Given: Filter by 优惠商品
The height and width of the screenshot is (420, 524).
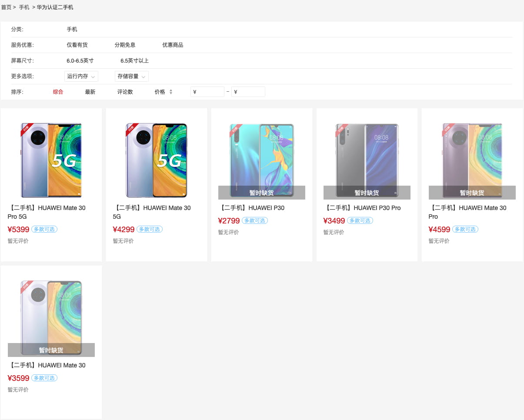Looking at the screenshot, I should click(173, 45).
